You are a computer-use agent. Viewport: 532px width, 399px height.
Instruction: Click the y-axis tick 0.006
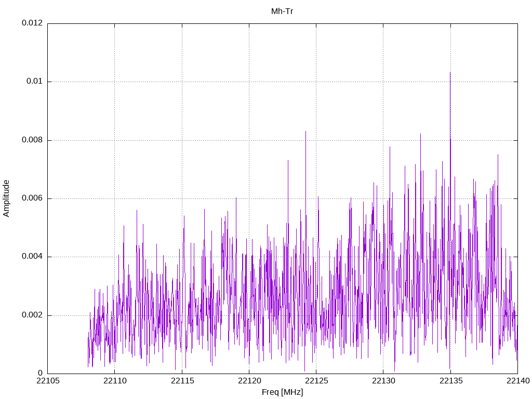[x=32, y=198]
